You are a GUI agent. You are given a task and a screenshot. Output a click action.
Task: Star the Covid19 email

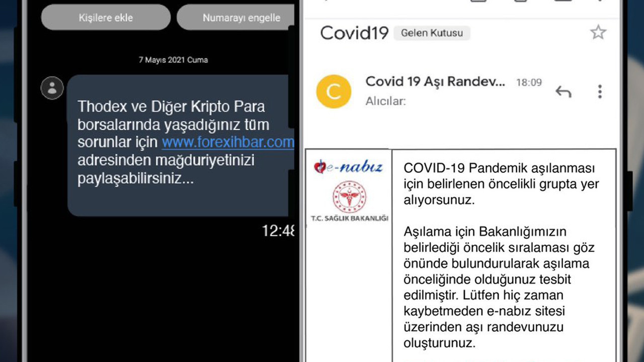[598, 33]
